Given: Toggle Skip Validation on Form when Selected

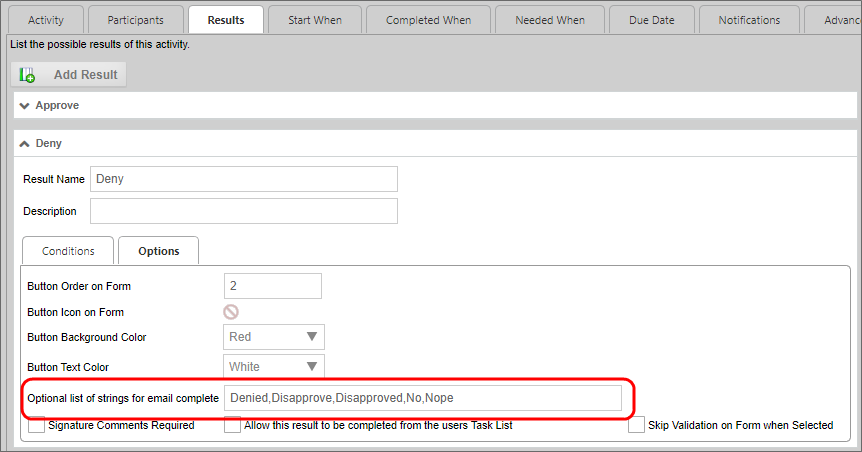Looking at the screenshot, I should click(636, 425).
